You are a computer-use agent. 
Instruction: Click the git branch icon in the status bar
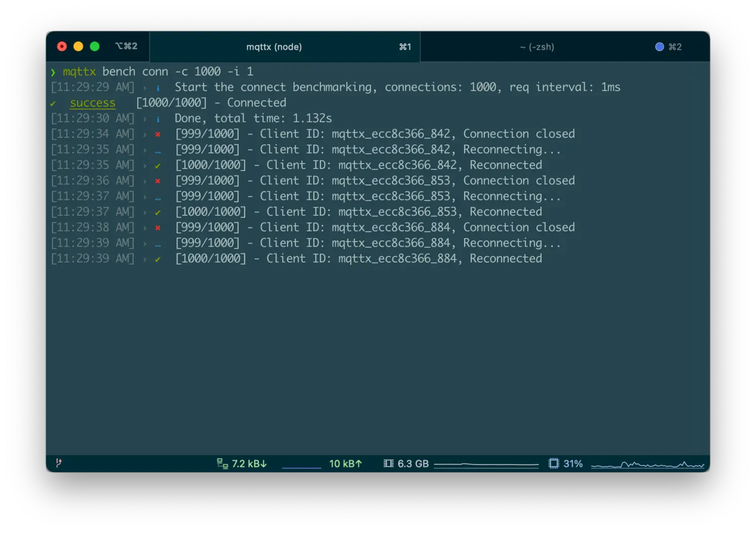(58, 463)
